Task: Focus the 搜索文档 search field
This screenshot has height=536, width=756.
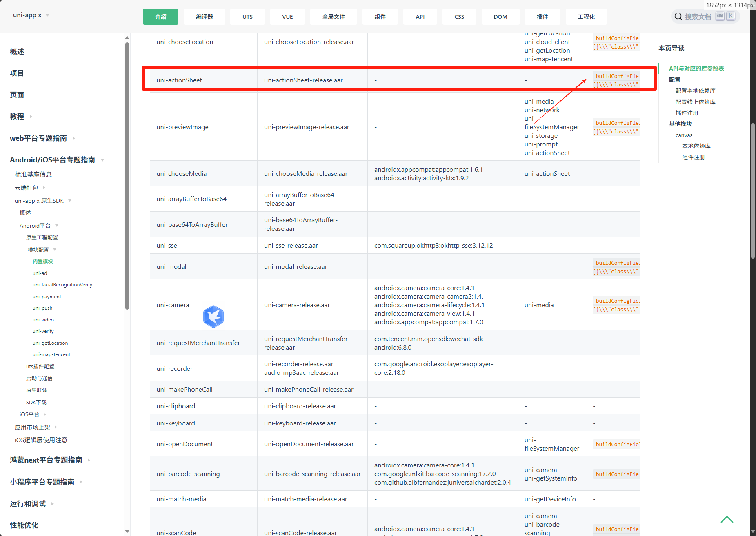Action: point(705,16)
